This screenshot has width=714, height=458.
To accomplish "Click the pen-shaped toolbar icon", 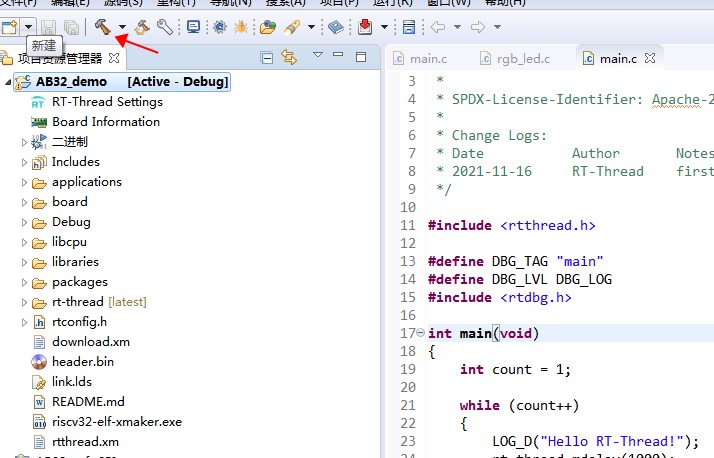I will point(291,27).
